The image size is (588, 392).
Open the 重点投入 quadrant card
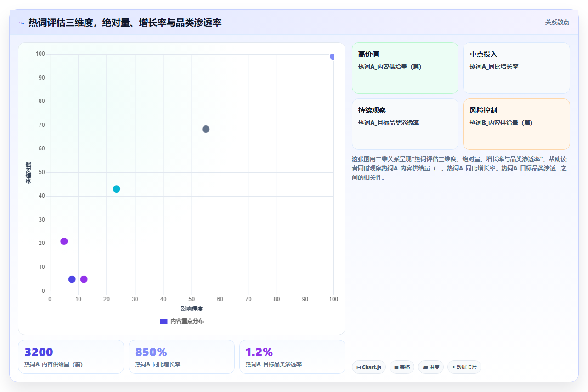click(x=516, y=68)
